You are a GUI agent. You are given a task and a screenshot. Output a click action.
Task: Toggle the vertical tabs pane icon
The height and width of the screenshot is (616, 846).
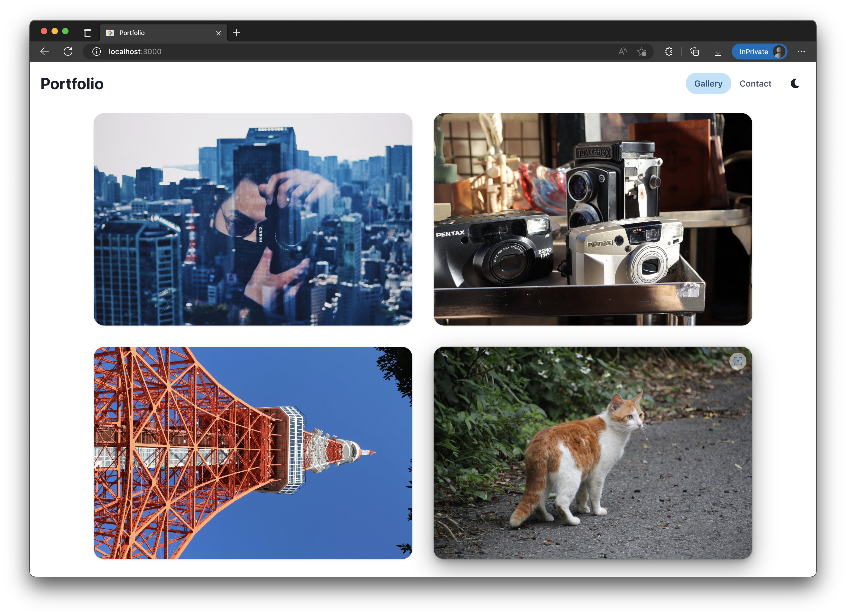(x=88, y=33)
